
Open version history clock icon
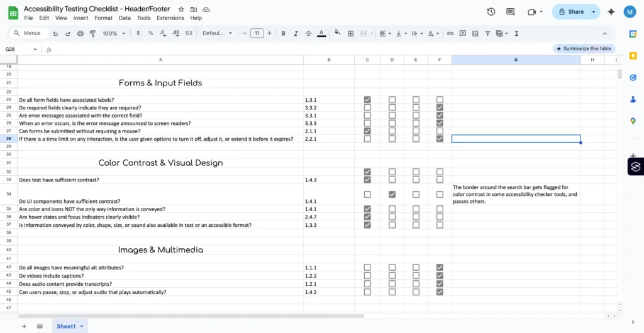pyautogui.click(x=491, y=12)
